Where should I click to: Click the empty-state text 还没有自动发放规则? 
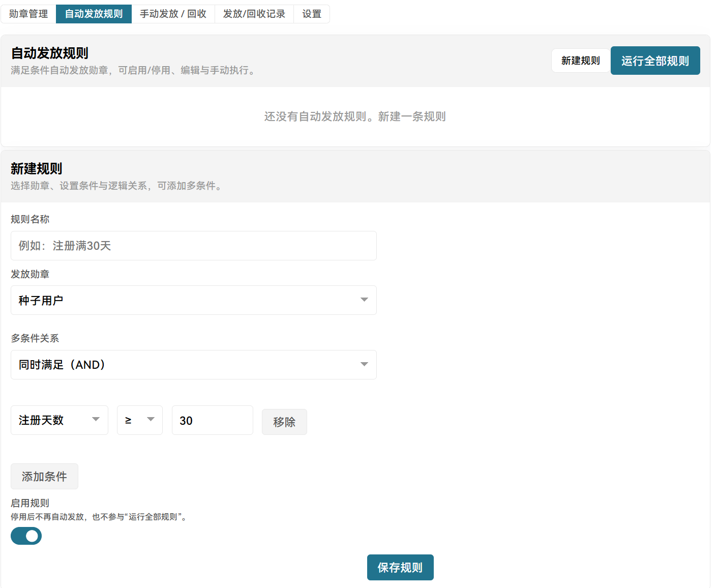(x=355, y=116)
